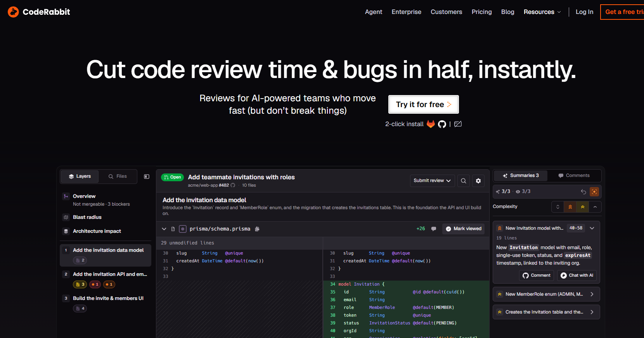Select Blast radius in sidebar
This screenshot has height=338, width=644.
(106, 217)
